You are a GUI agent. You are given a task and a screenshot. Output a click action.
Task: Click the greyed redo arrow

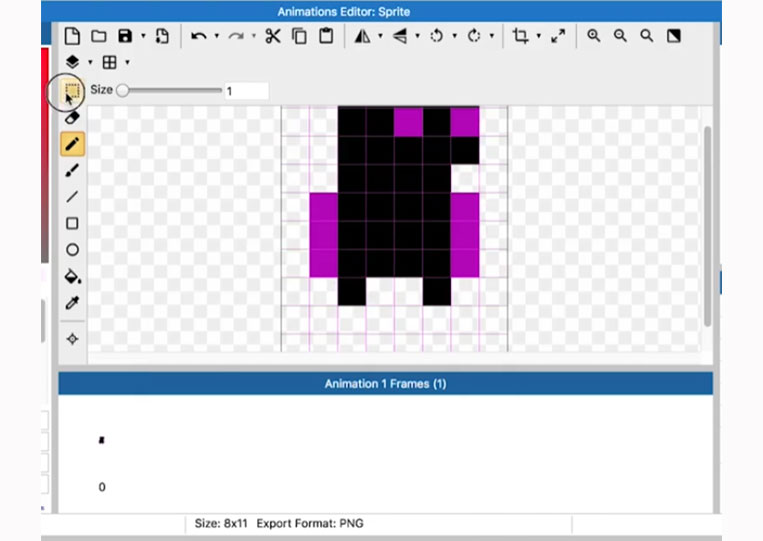point(236,36)
